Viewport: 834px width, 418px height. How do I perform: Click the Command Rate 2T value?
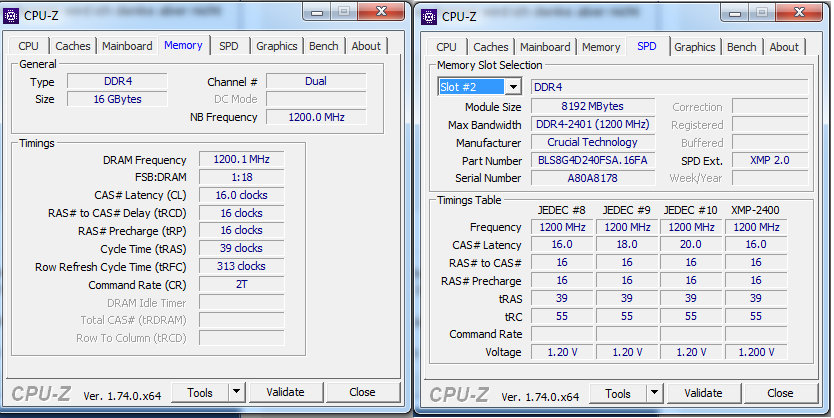pos(241,285)
